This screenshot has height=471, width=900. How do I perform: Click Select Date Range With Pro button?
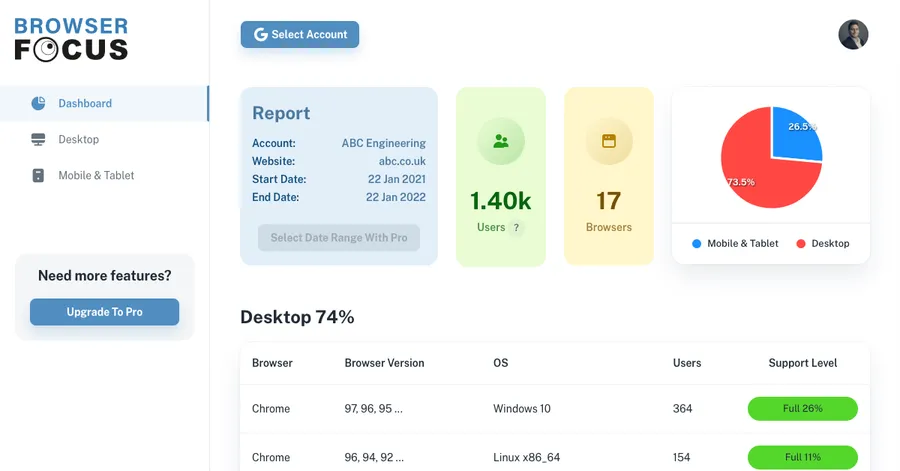click(x=339, y=238)
